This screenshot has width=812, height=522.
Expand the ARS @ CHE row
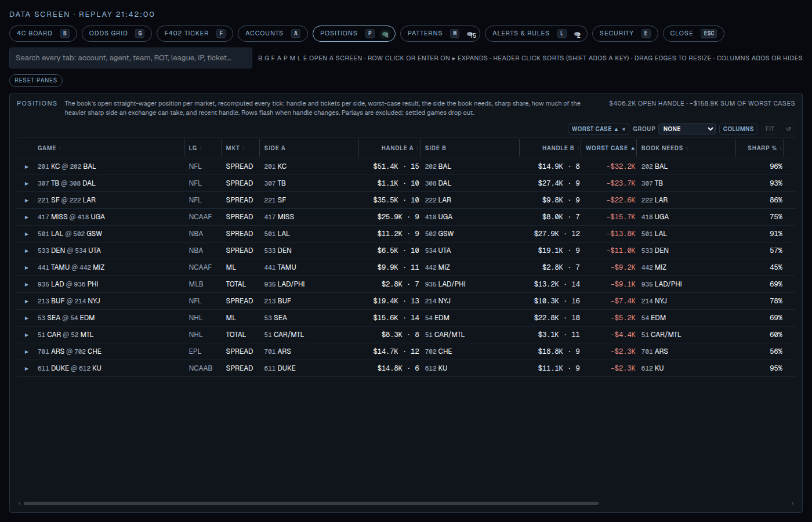click(x=27, y=352)
